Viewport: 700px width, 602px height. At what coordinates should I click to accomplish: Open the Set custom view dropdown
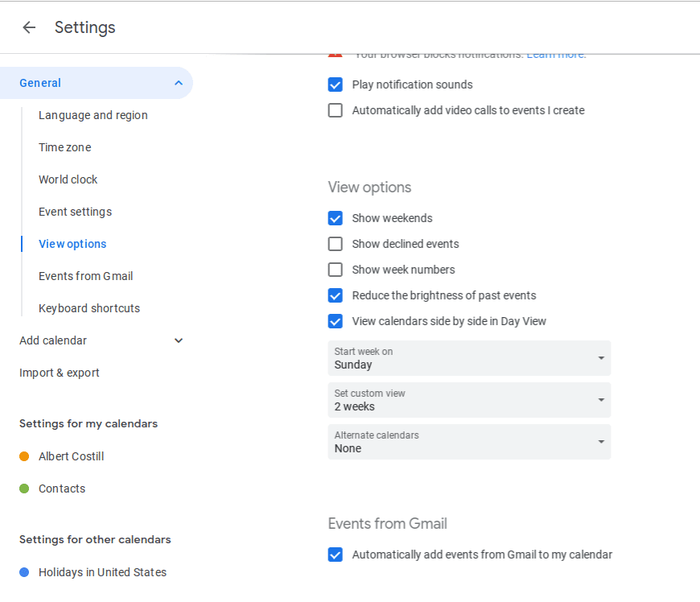click(469, 400)
